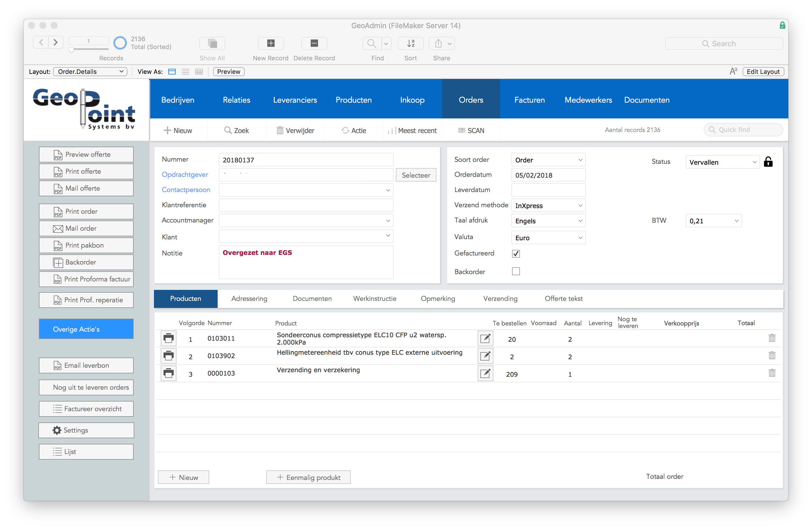Image resolution: width=812 pixels, height=529 pixels.
Task: Click the Show All records icon
Action: coord(212,43)
